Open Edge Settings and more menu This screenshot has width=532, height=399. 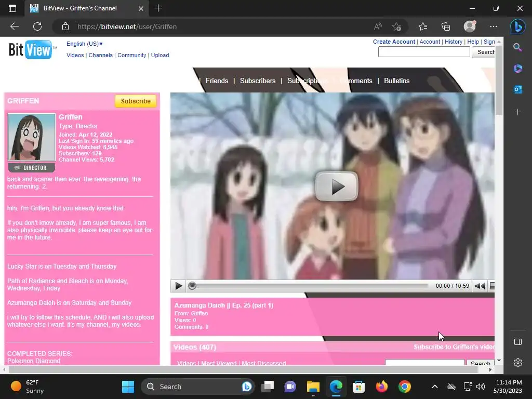[494, 26]
